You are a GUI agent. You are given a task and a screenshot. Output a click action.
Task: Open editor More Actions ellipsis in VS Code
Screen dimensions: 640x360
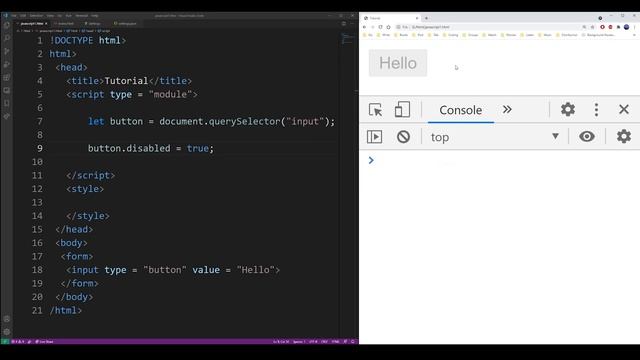point(352,24)
